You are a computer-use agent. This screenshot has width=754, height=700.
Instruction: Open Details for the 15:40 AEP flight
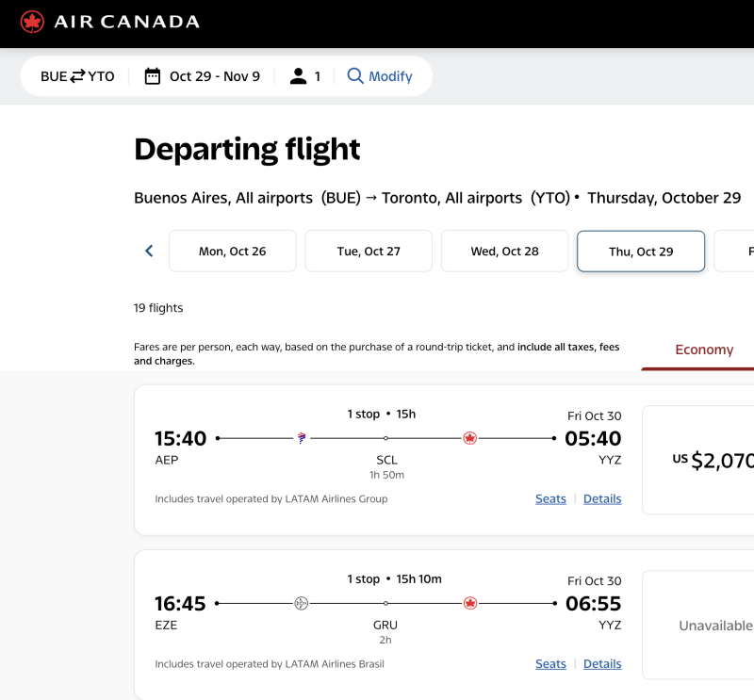click(602, 498)
